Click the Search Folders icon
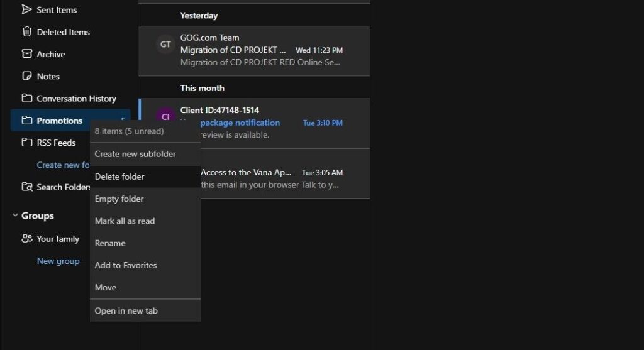Image resolution: width=644 pixels, height=350 pixels. click(26, 187)
